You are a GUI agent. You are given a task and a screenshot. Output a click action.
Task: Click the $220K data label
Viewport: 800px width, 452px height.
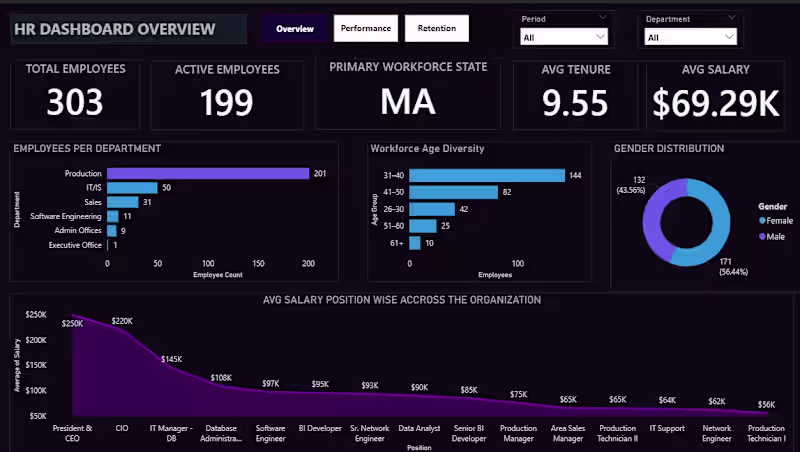(x=122, y=321)
